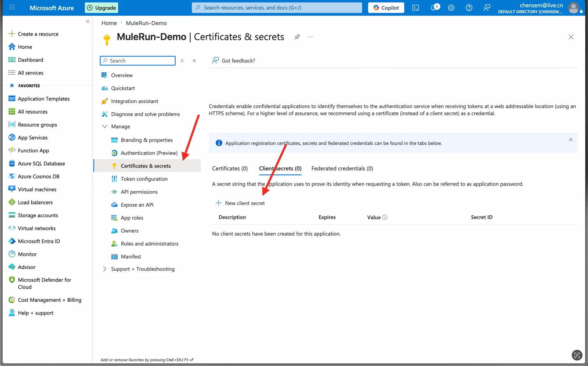
Task: Dismiss the information banner
Action: click(x=571, y=140)
